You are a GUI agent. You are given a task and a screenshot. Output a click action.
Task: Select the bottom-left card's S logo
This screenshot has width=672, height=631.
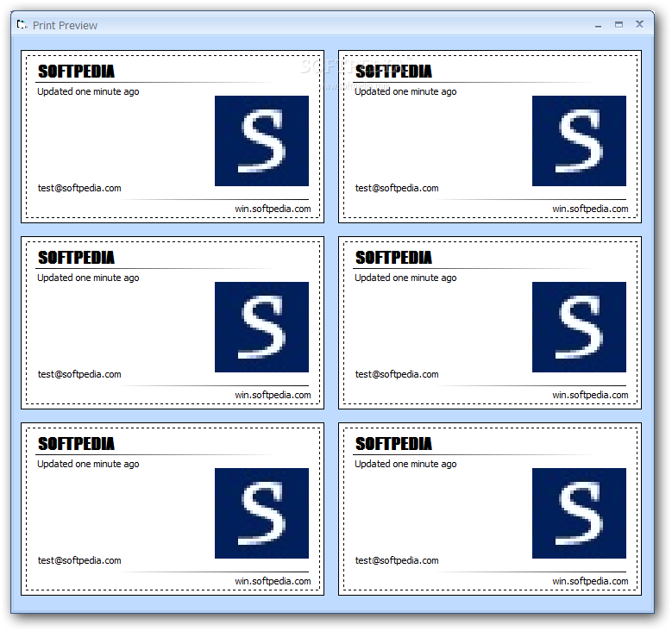click(262, 513)
